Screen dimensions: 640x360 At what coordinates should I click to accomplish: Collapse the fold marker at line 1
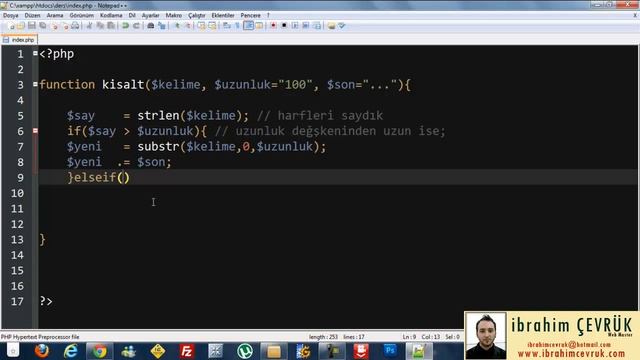(x=35, y=53)
